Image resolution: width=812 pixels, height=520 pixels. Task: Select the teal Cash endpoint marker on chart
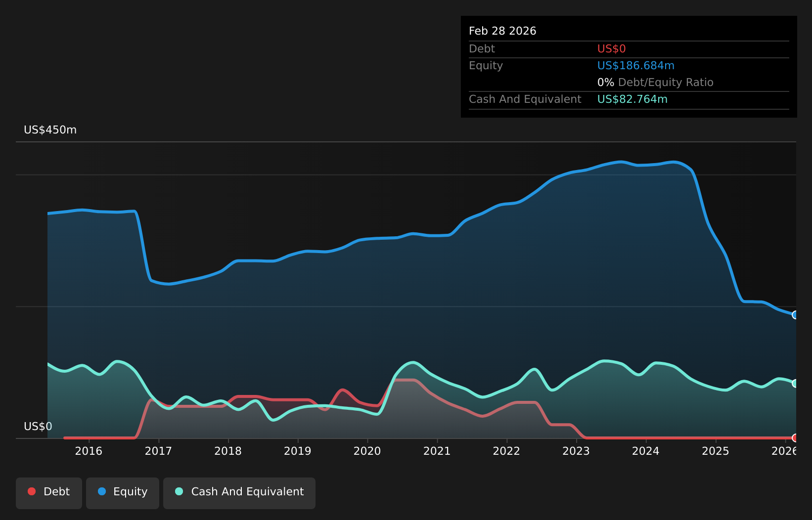[x=795, y=383]
